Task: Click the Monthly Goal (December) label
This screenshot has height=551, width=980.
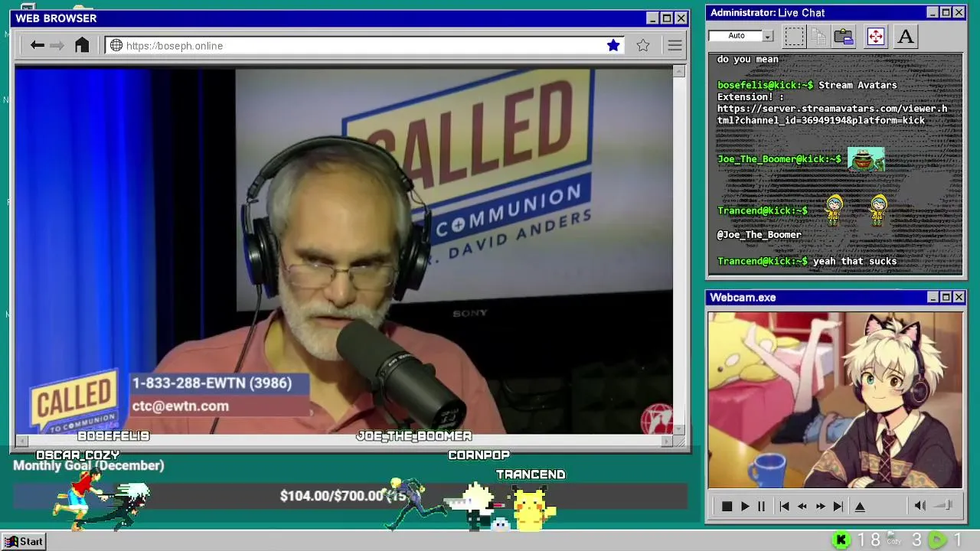Action: point(89,465)
